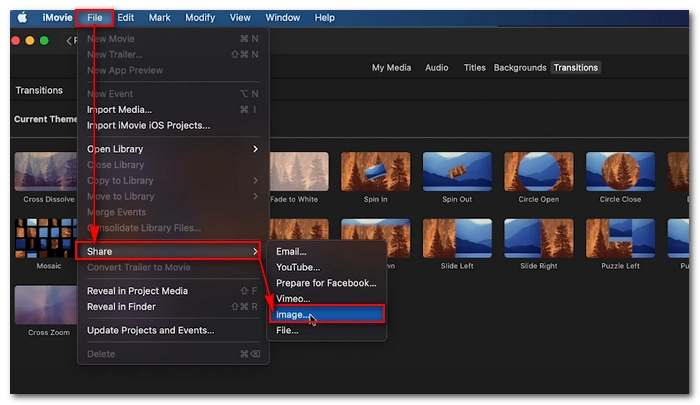Click the Current Theme label
This screenshot has width=700, height=405.
pos(45,119)
